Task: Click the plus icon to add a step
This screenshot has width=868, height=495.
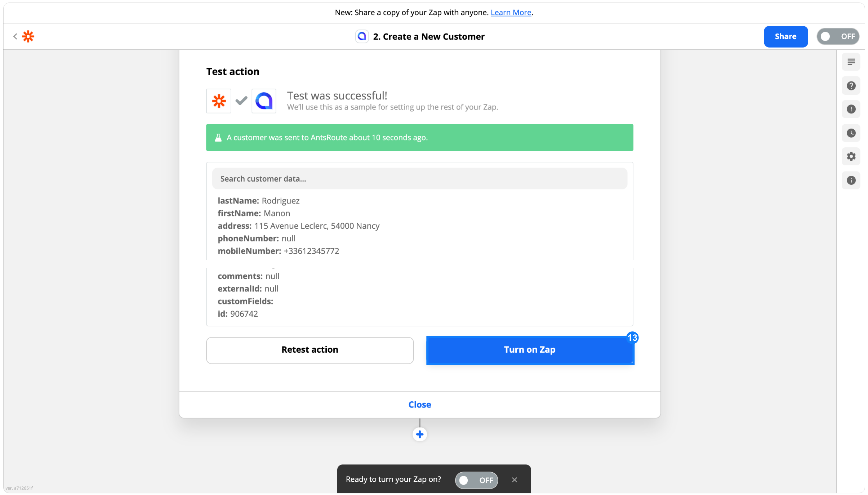Action: click(419, 434)
